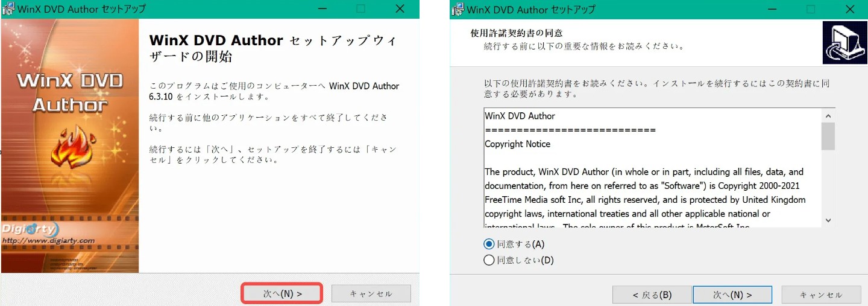Select the 同意しない(D) radio button
This screenshot has width=868, height=306.
489,260
